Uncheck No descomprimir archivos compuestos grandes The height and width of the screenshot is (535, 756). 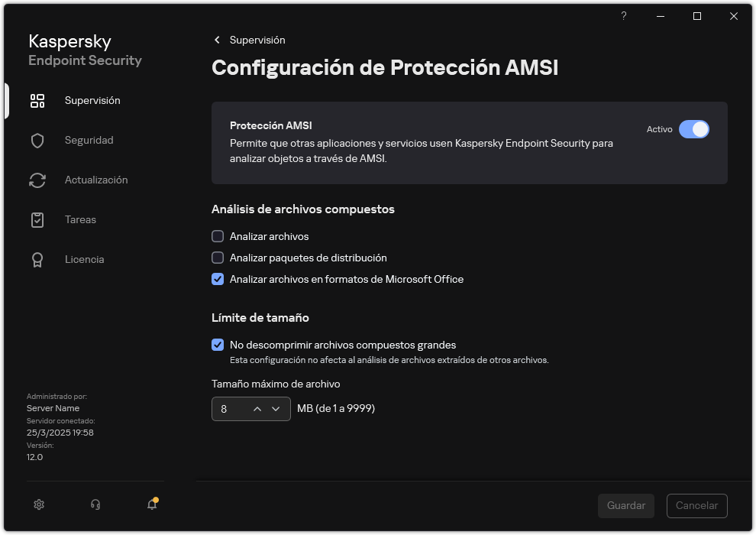(x=218, y=345)
